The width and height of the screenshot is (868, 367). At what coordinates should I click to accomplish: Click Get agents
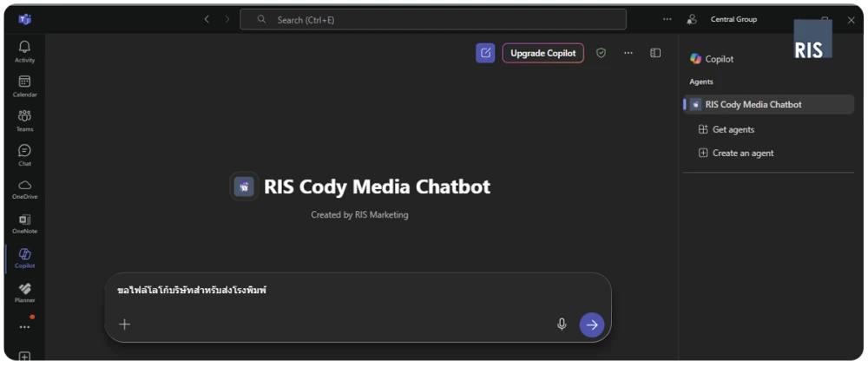[x=727, y=129]
